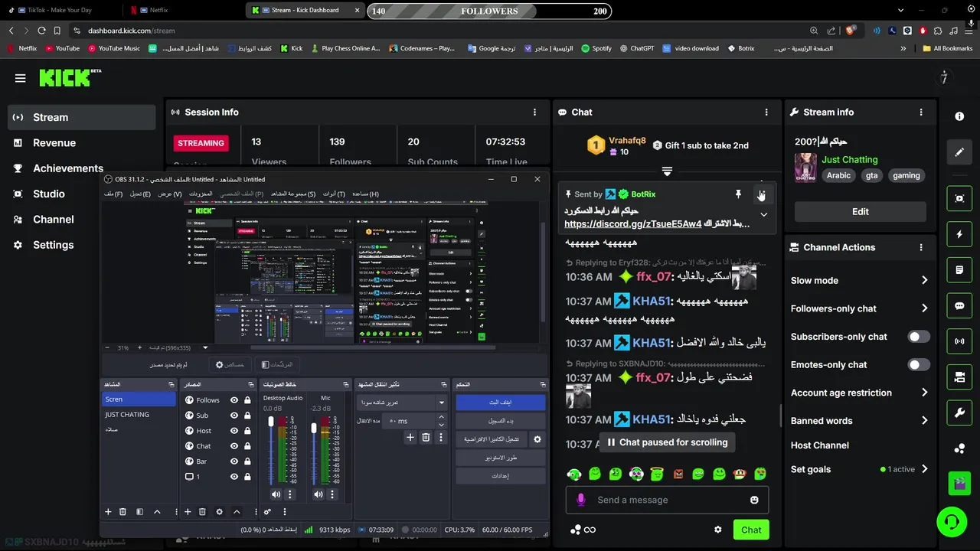Open the info icon in right sidebar
Viewport: 980px width, 551px height.
pos(959,116)
